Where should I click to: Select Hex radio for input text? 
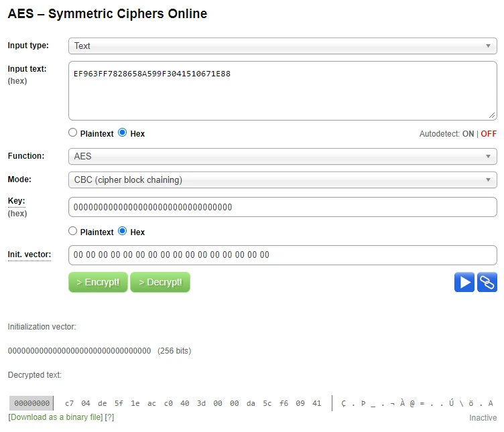pyautogui.click(x=122, y=133)
